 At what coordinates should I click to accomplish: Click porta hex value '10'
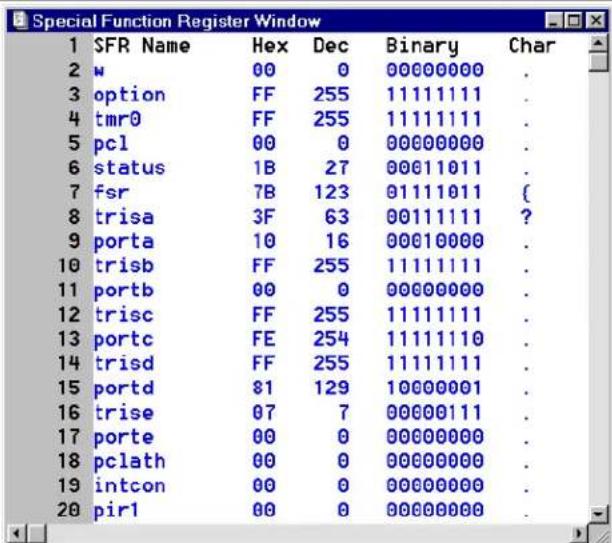pyautogui.click(x=264, y=241)
